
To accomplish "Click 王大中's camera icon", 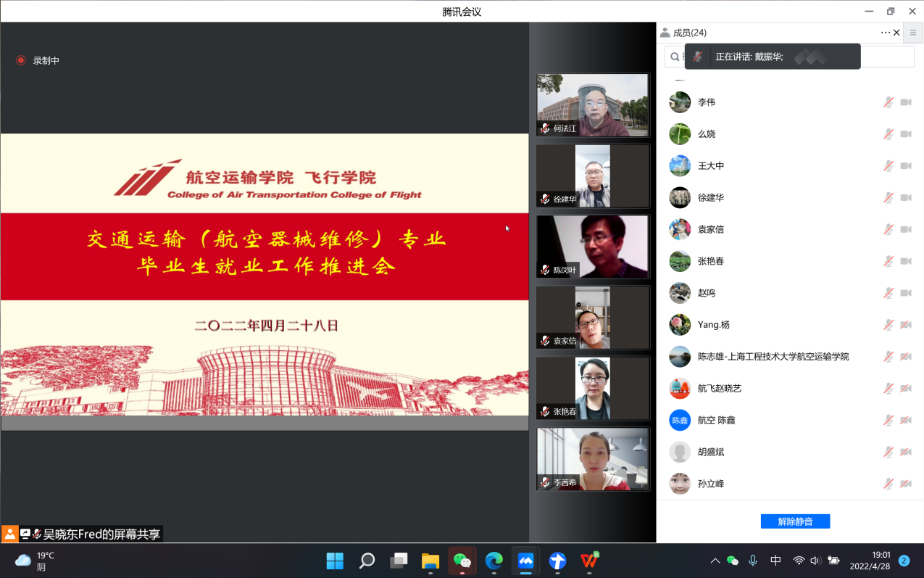I will pyautogui.click(x=905, y=166).
